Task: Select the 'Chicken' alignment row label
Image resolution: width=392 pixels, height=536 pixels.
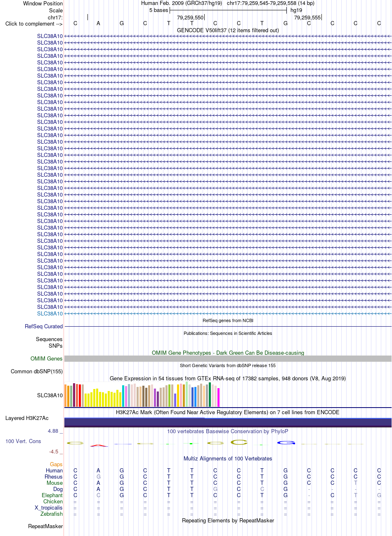Action: click(x=53, y=501)
